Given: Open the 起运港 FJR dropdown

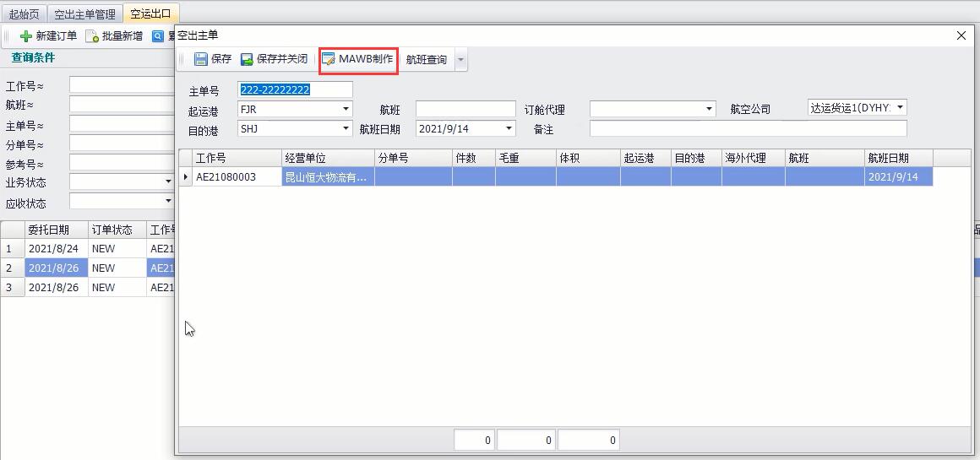Looking at the screenshot, I should point(346,109).
